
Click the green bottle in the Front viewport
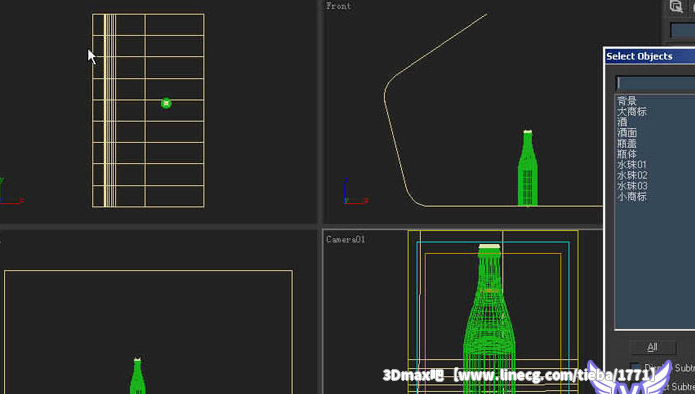click(x=527, y=168)
